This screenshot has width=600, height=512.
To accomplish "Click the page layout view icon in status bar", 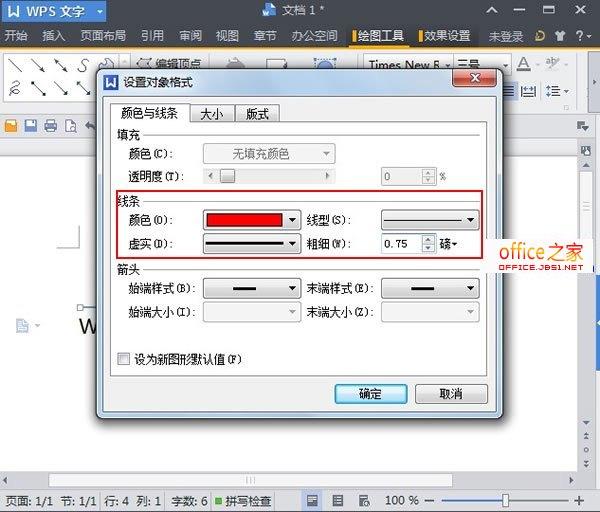I will pyautogui.click(x=312, y=501).
